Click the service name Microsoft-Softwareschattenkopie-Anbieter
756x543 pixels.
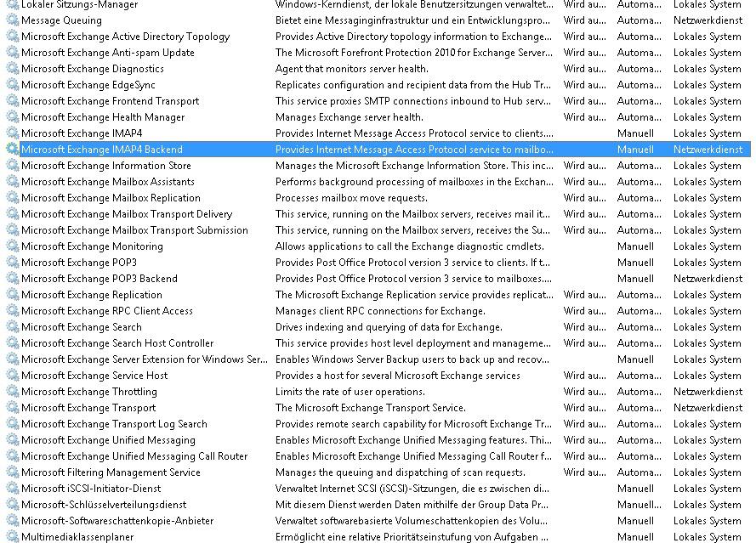coord(117,521)
